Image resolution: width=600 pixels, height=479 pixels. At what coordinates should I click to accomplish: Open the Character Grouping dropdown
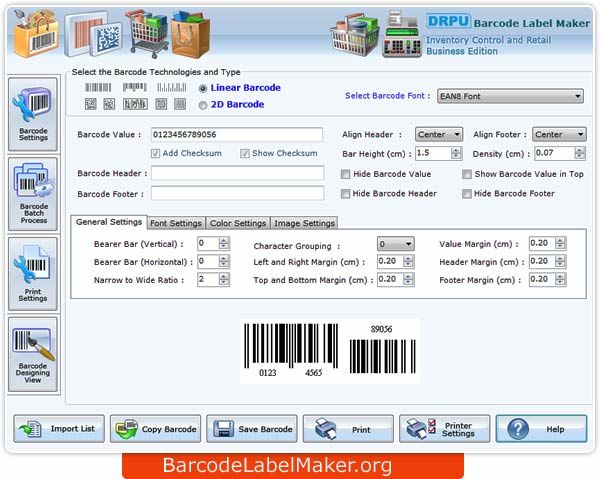[396, 244]
